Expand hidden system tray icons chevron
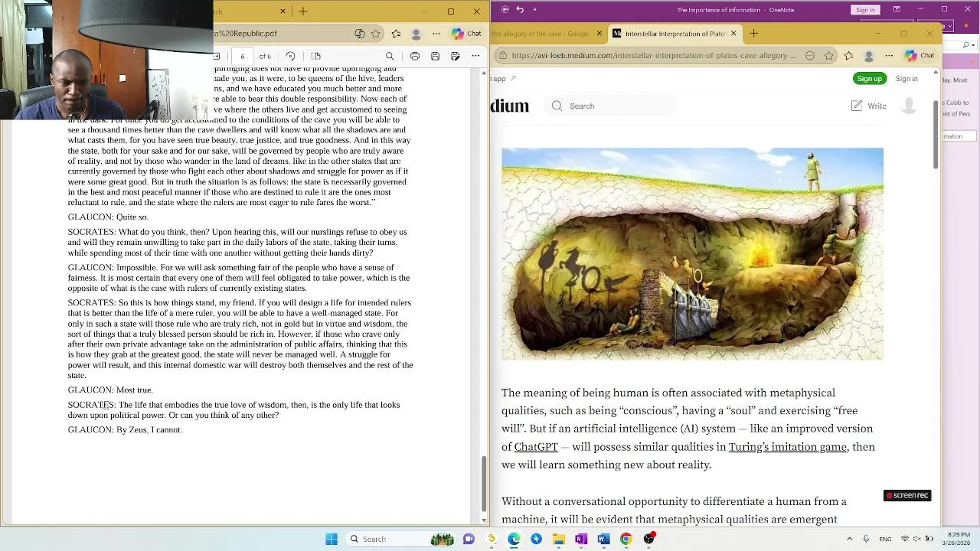The height and width of the screenshot is (551, 980). coord(851,539)
